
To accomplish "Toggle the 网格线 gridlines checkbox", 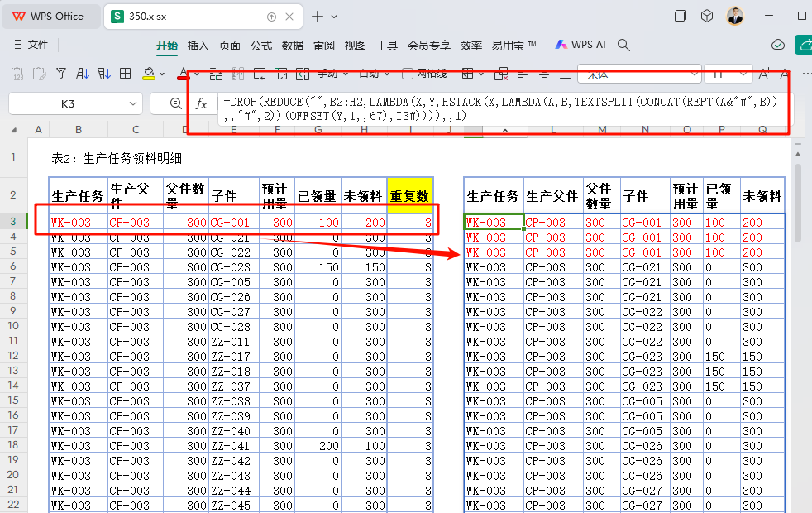I will [x=408, y=74].
